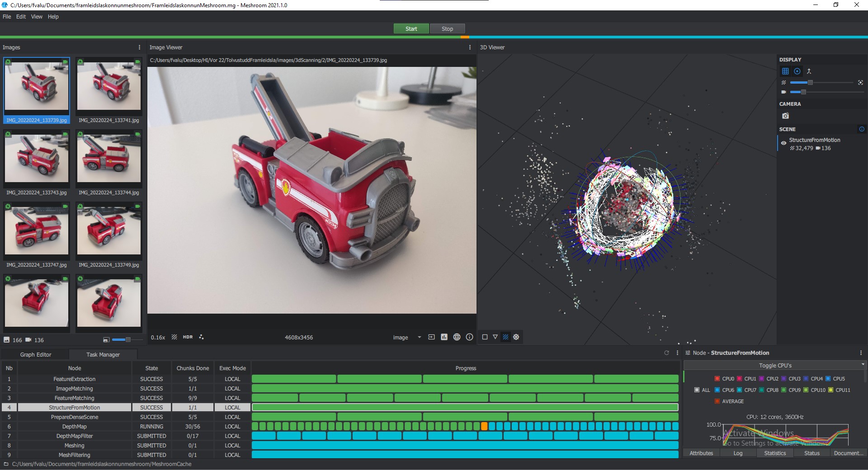Collapse the Toggle CPU's section
This screenshot has height=470, width=868.
coord(775,365)
